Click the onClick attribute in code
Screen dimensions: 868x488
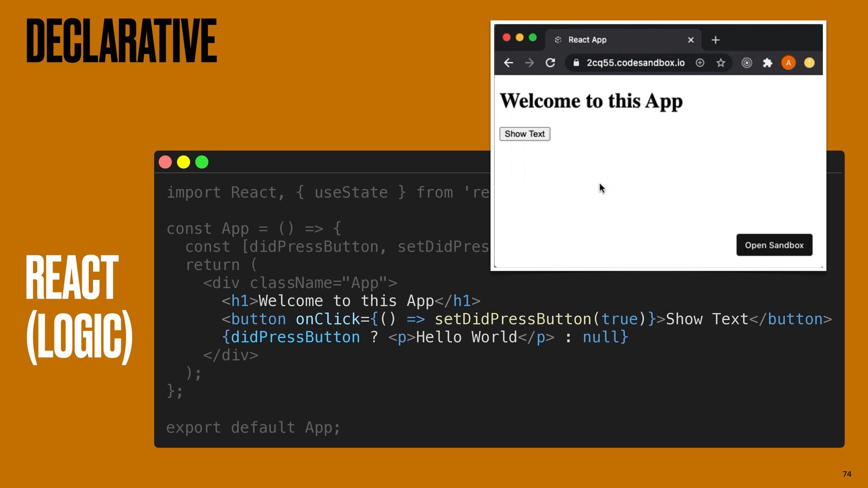tap(328, 319)
